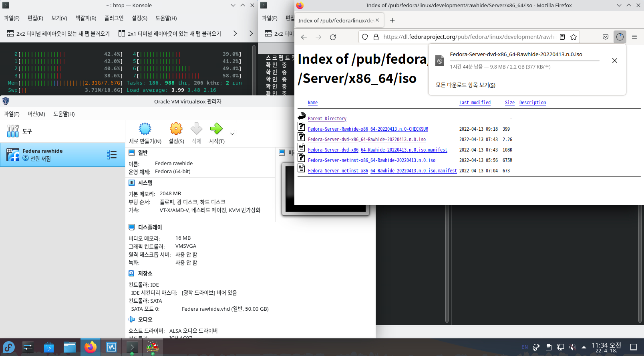The width and height of the screenshot is (644, 356).
Task: Open htop Konsole 플러그인 menu
Action: click(x=114, y=18)
